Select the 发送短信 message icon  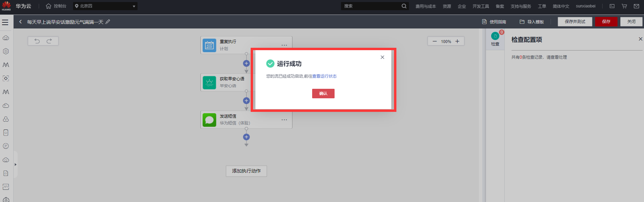click(210, 120)
